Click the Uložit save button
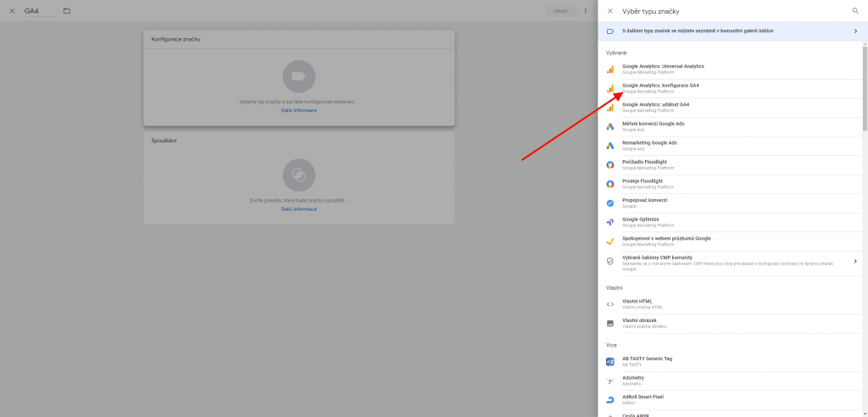Image resolution: width=868 pixels, height=417 pixels. click(x=561, y=11)
